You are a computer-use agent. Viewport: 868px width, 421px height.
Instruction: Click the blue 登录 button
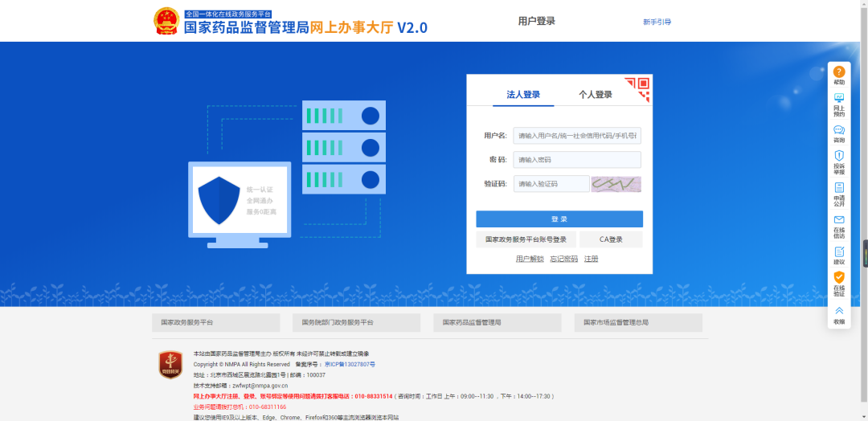pyautogui.click(x=559, y=219)
